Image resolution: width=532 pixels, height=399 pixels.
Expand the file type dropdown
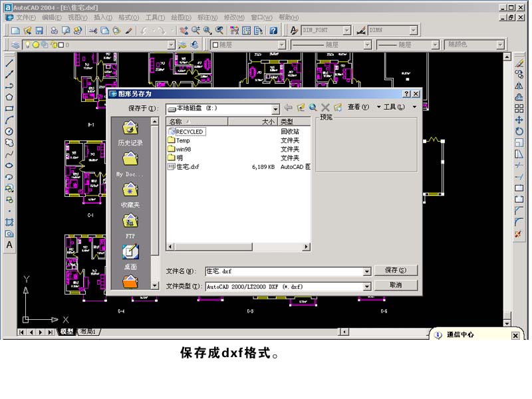pos(367,287)
